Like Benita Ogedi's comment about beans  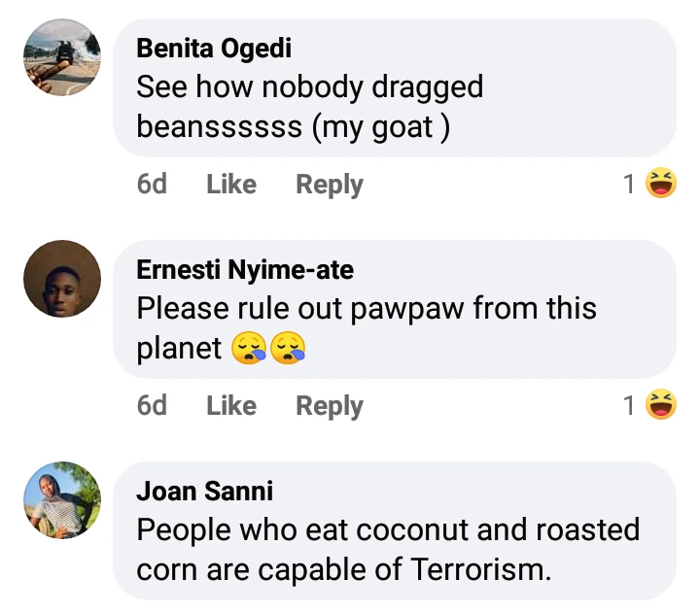[231, 184]
